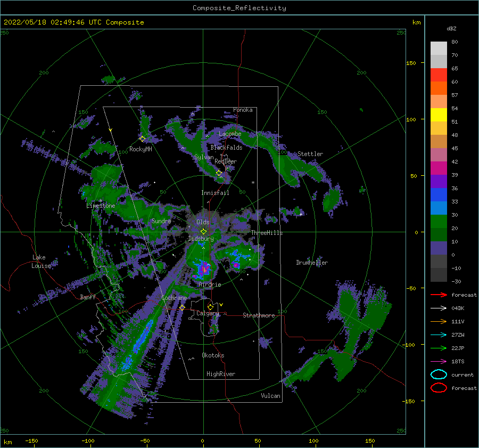Click the 65 dBZ red color swatch
The width and height of the screenshot is (479, 448).
439,75
